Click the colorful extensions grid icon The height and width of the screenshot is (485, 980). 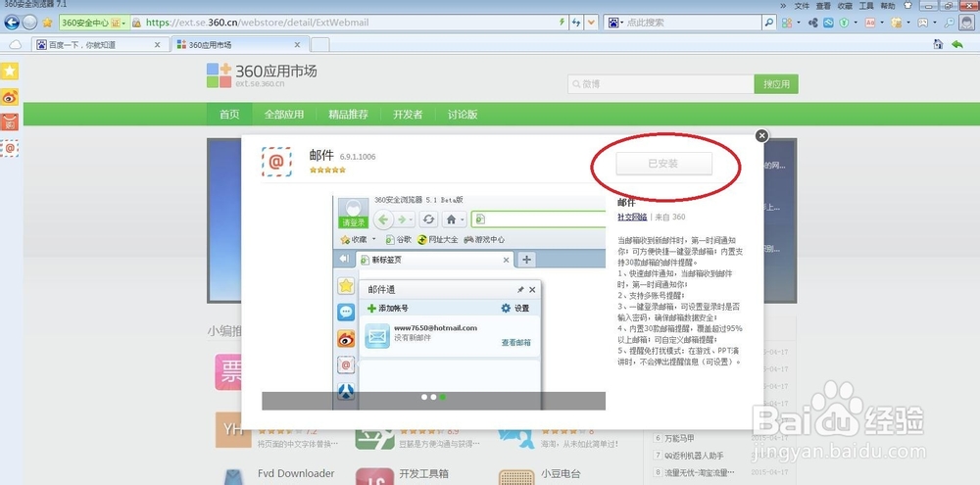tap(787, 23)
